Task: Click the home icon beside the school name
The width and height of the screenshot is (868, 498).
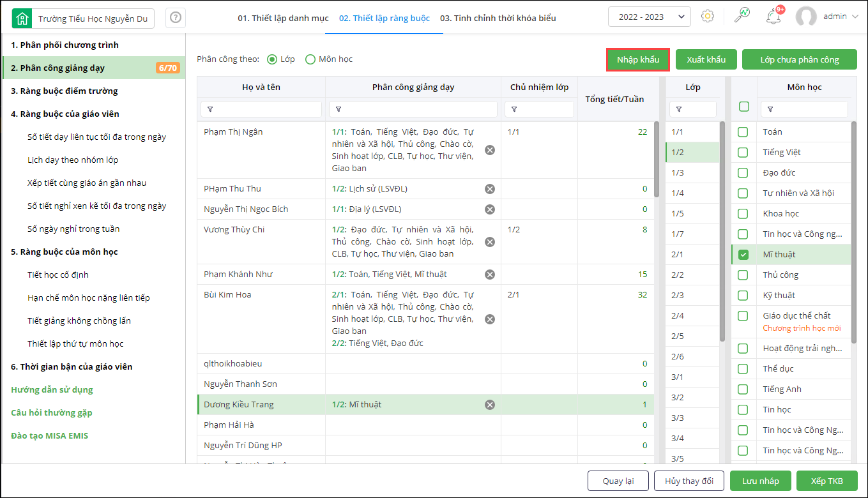Action: click(x=23, y=19)
